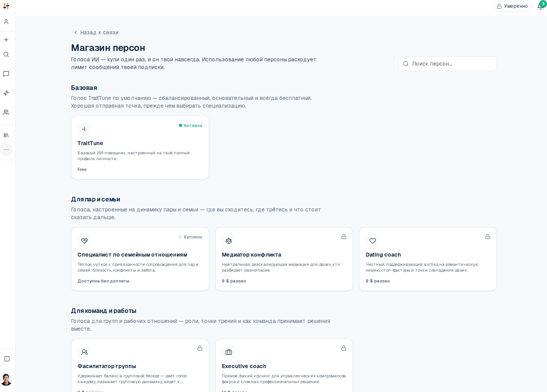Click the three-dots more icon in sidebar
The width and height of the screenshot is (547, 392).
(x=6, y=150)
